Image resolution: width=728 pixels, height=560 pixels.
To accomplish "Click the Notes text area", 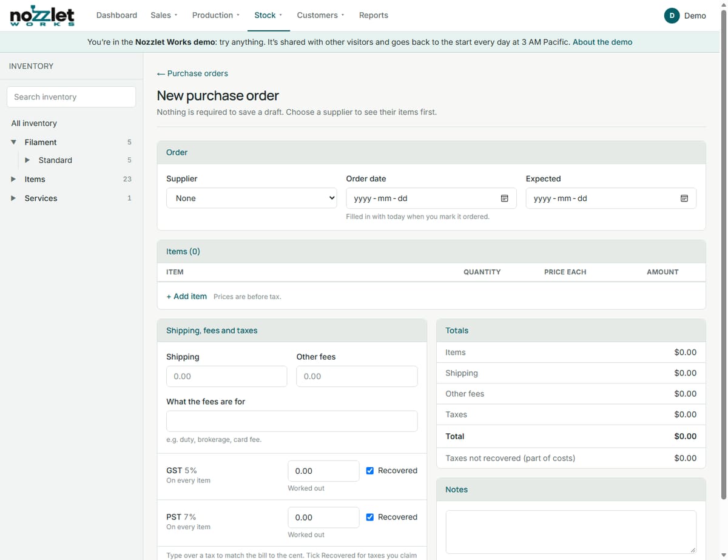I will 571,532.
